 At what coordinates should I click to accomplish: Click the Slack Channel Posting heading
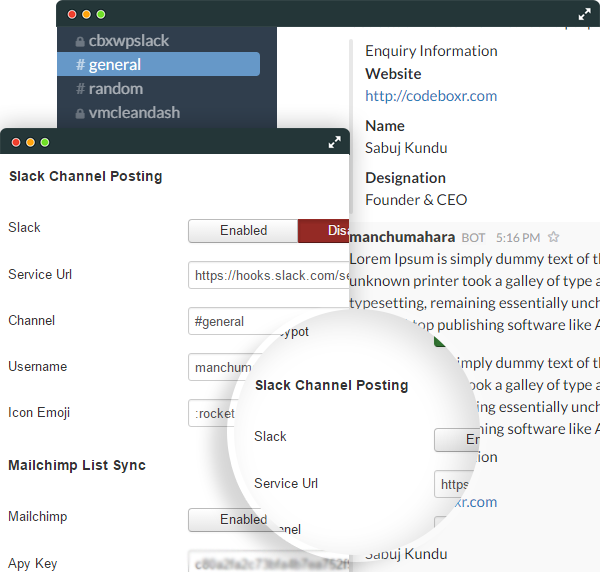point(86,176)
